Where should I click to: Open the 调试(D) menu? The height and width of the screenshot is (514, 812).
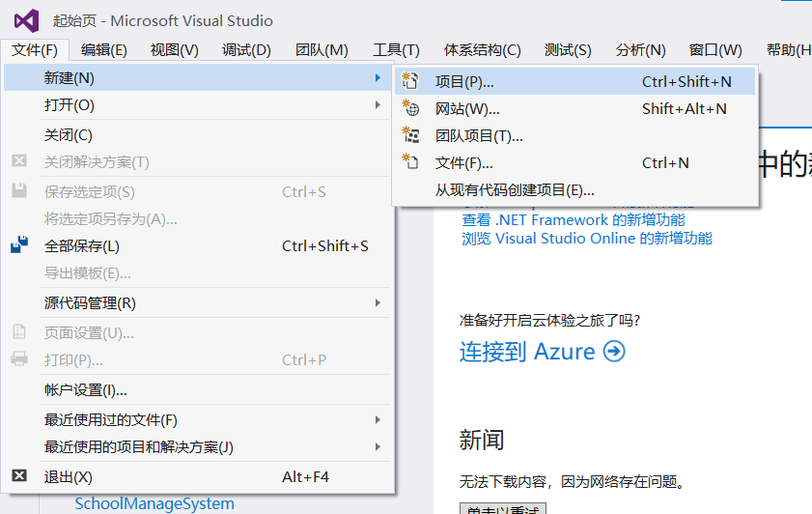coord(246,50)
